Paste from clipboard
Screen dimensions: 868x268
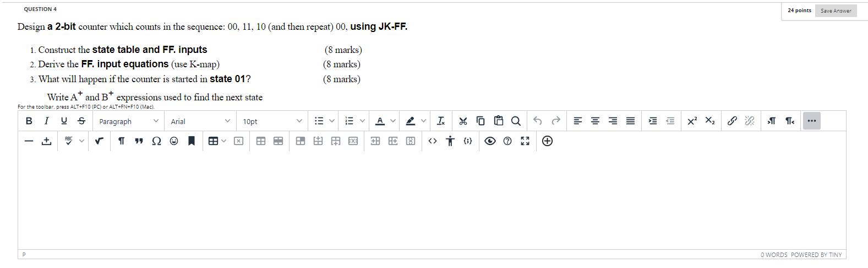click(498, 121)
